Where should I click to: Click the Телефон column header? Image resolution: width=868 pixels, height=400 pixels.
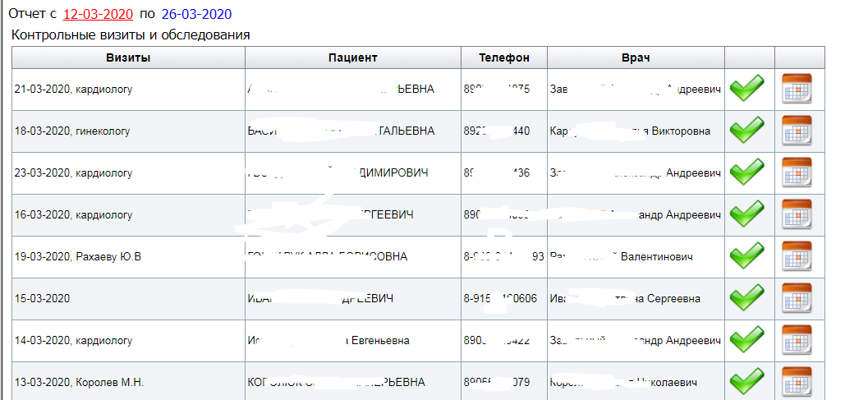coord(504,57)
